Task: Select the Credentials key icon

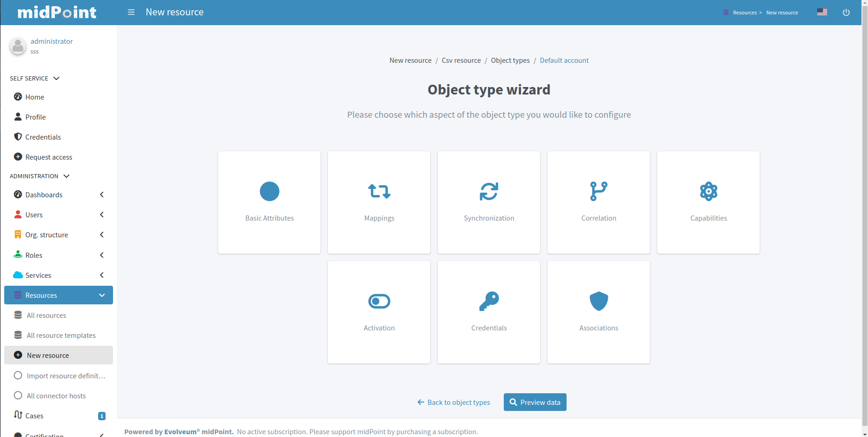Action: [x=489, y=301]
